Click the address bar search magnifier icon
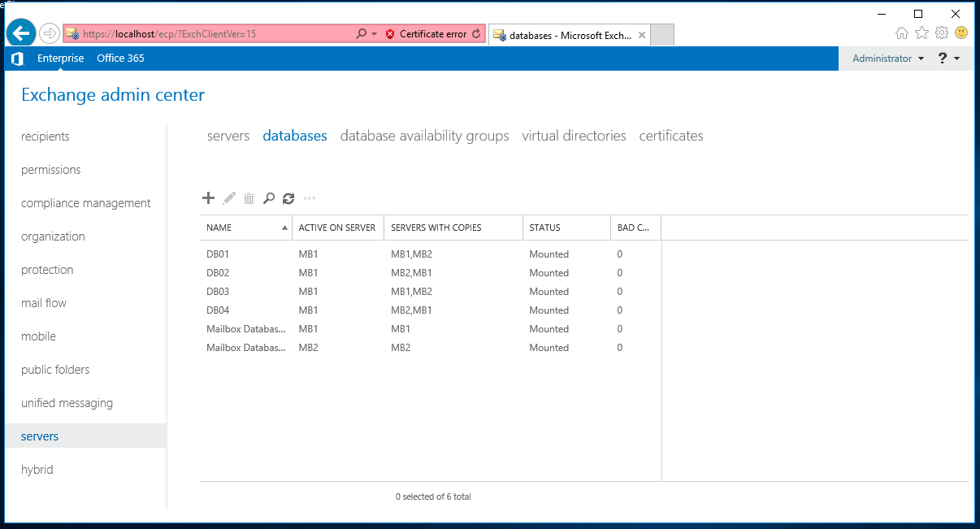 [x=362, y=34]
